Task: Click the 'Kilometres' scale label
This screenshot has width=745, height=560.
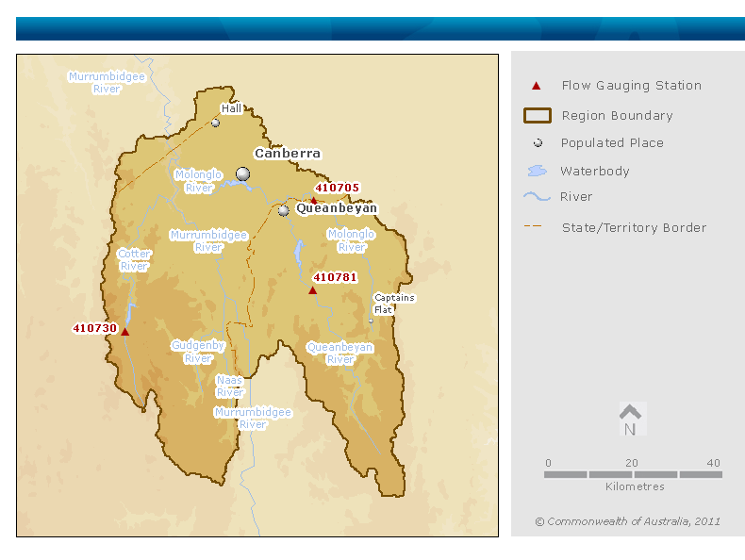Action: tap(635, 486)
